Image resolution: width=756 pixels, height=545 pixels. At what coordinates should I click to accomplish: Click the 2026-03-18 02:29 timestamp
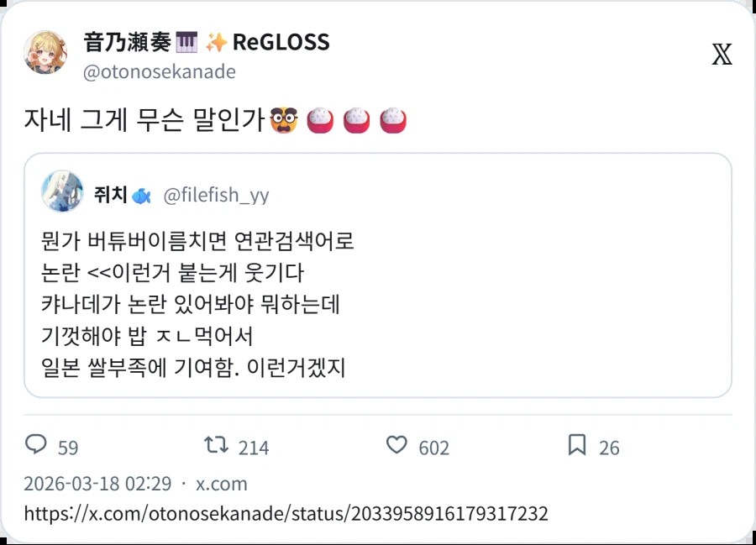98,484
